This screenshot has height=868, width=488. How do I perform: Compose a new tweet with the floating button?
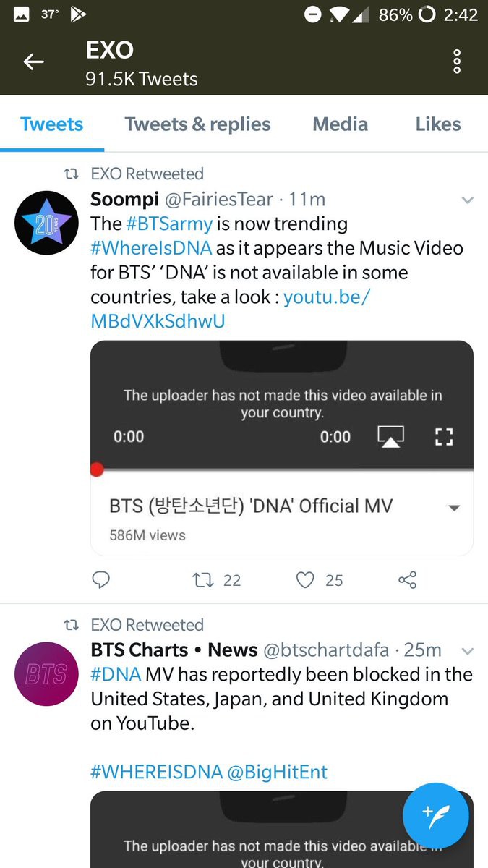click(436, 816)
